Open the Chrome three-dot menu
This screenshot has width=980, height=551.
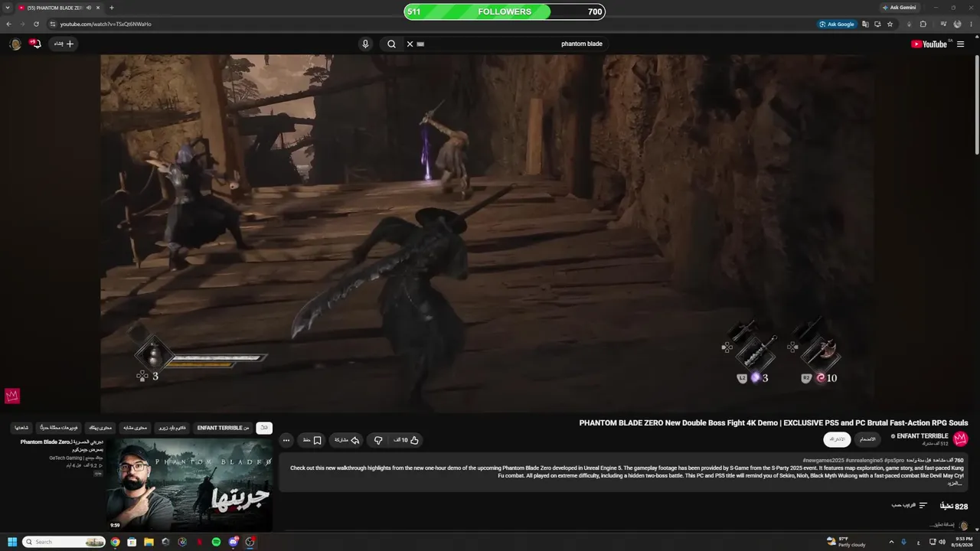[x=971, y=24]
